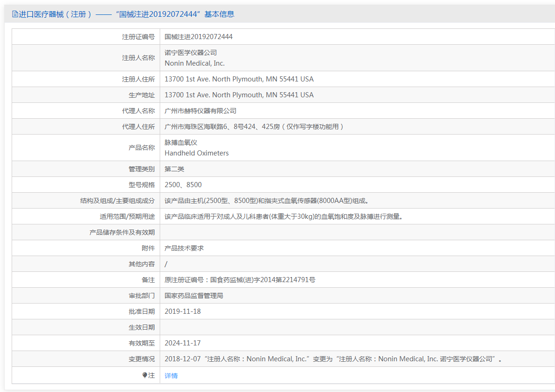Click the 变更情况 row label
Screen dimensions: 555x392
point(142,359)
